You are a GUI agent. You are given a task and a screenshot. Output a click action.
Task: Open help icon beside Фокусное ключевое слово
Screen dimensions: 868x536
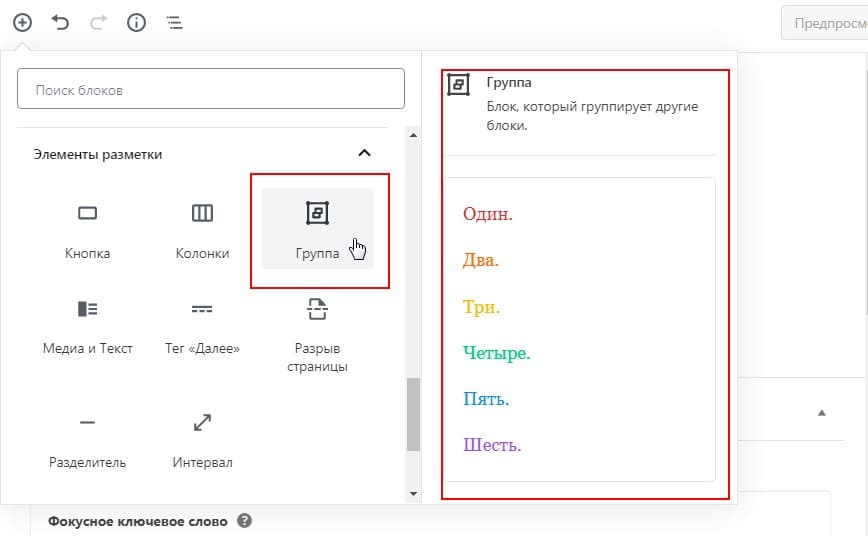pos(245,520)
